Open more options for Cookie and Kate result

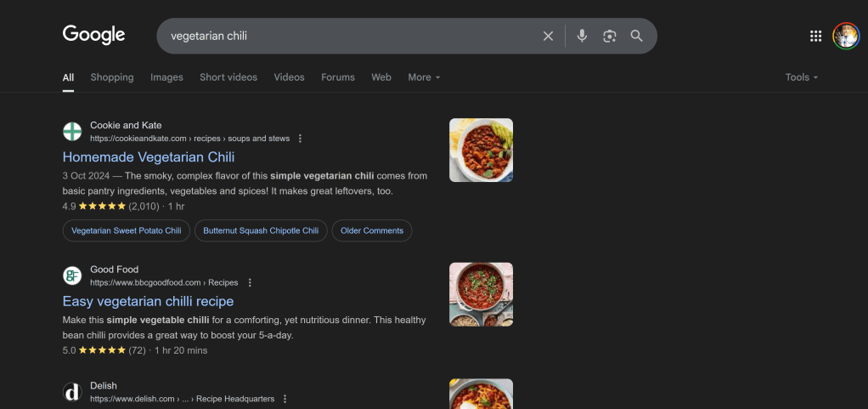click(x=300, y=139)
